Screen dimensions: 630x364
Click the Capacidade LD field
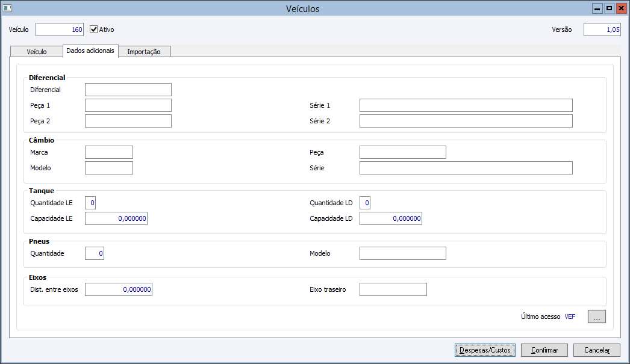pyautogui.click(x=390, y=218)
